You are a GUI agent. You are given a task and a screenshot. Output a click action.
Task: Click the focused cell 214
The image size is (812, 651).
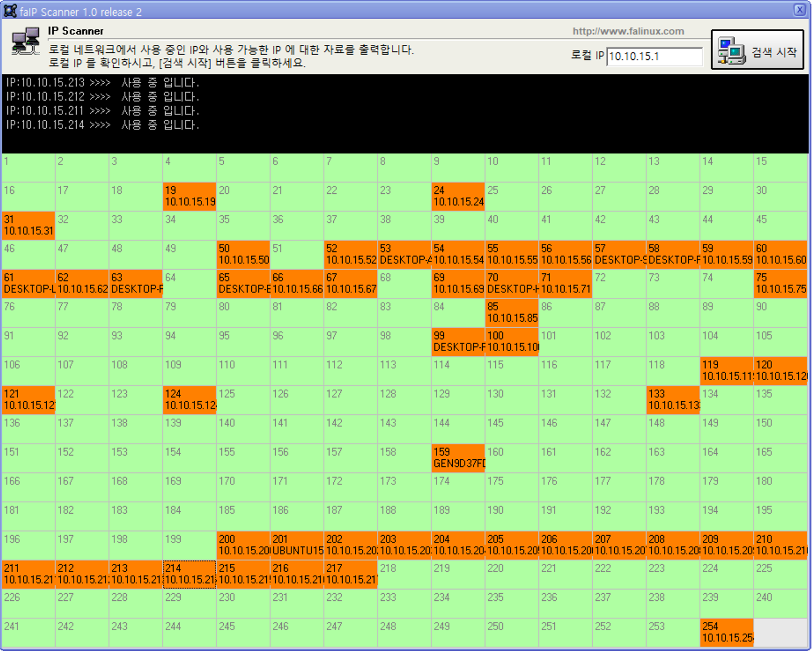point(189,574)
